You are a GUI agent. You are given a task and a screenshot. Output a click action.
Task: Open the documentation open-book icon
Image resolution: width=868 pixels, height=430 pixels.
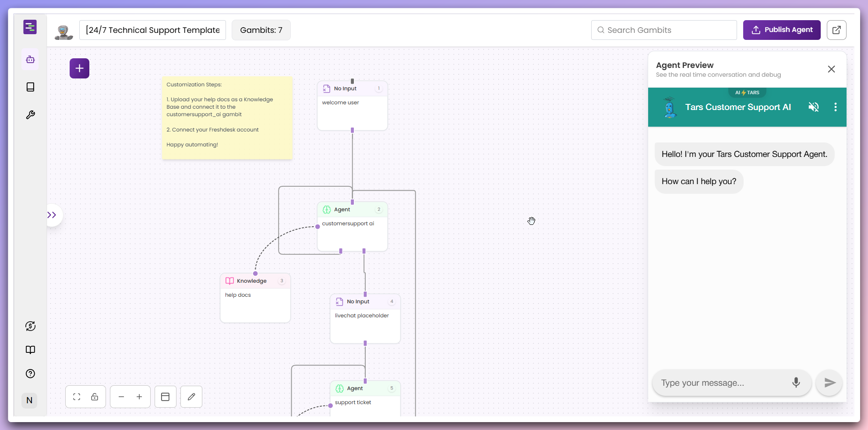pos(30,350)
